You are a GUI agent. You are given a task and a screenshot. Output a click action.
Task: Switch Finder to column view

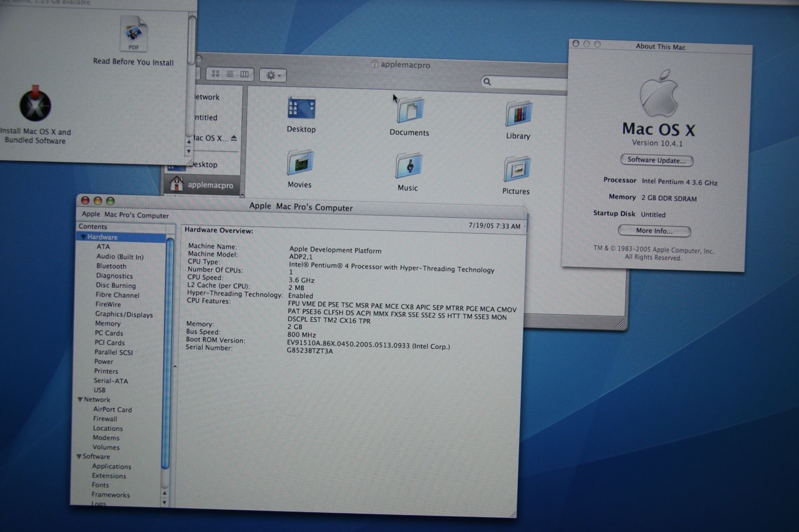(244, 74)
